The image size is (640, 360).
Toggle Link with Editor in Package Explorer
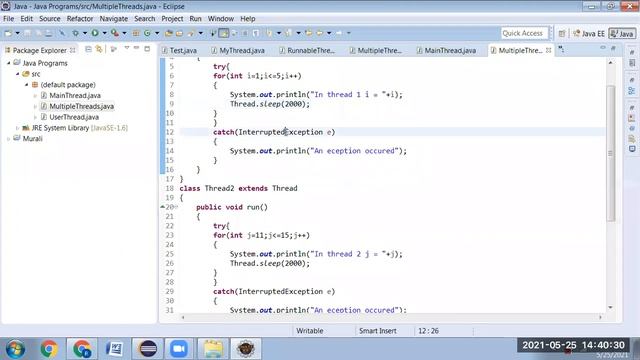tap(99, 49)
